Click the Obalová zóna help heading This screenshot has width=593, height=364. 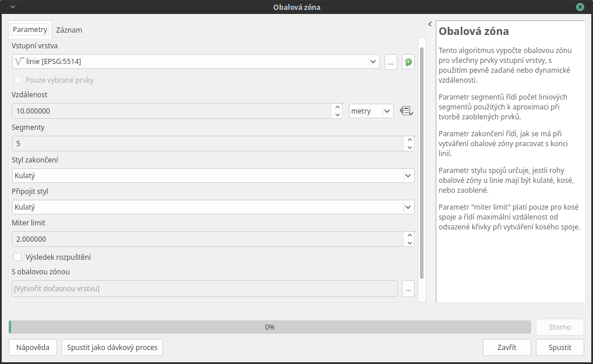(x=474, y=31)
